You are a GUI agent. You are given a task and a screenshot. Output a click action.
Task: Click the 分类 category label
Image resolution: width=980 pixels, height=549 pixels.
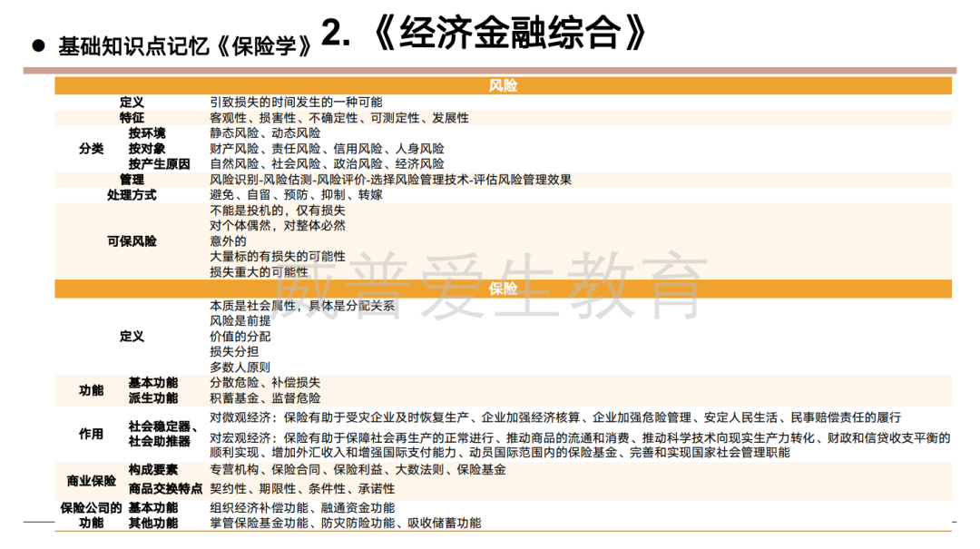point(92,149)
